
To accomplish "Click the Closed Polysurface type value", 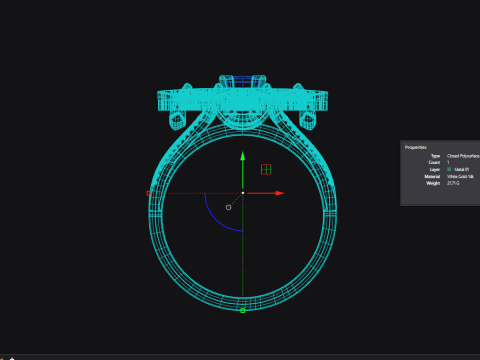I will (463, 156).
